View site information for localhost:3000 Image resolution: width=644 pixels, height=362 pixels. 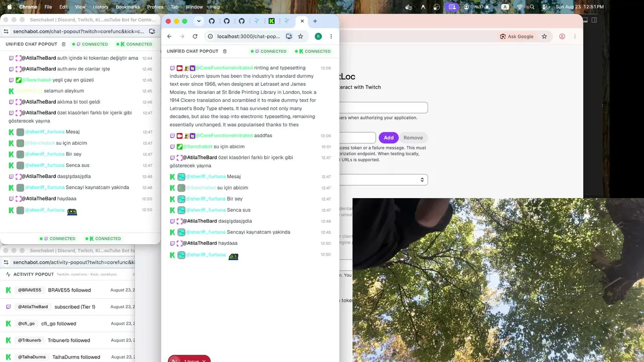click(210, 36)
